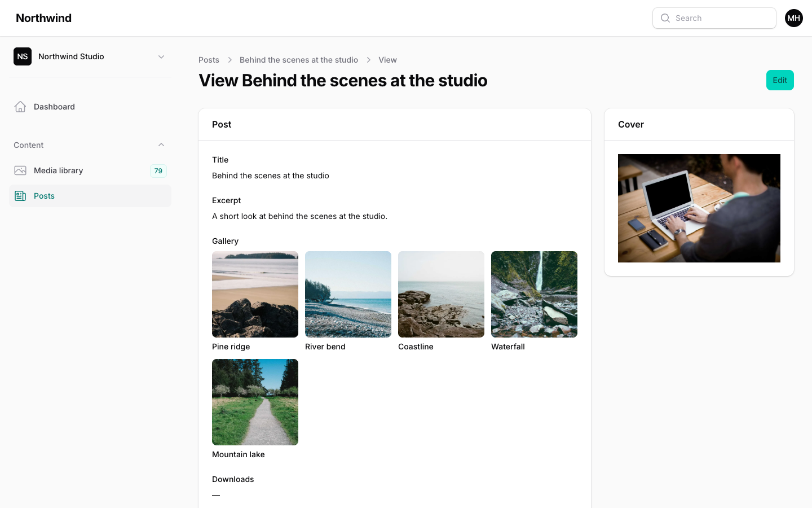812x508 pixels.
Task: Open the MH user avatar menu
Action: coord(794,18)
